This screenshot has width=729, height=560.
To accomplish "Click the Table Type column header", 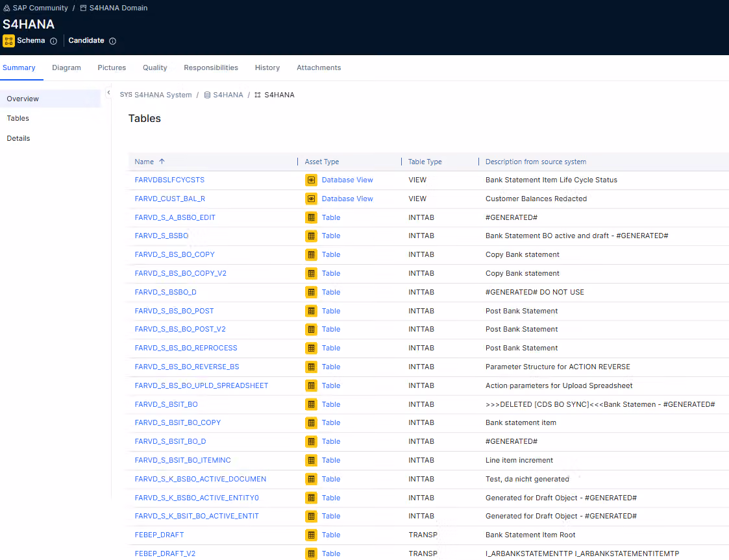I will 425,162.
